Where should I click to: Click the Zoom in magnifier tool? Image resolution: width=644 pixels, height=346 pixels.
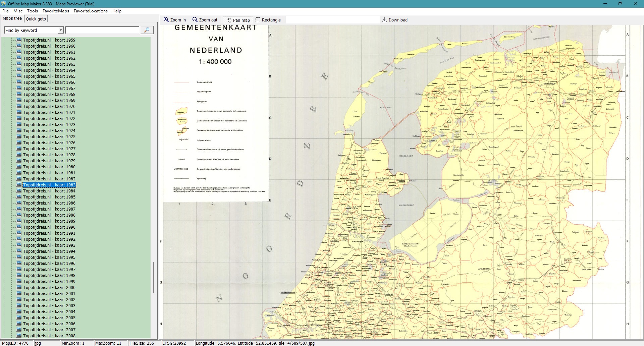174,20
